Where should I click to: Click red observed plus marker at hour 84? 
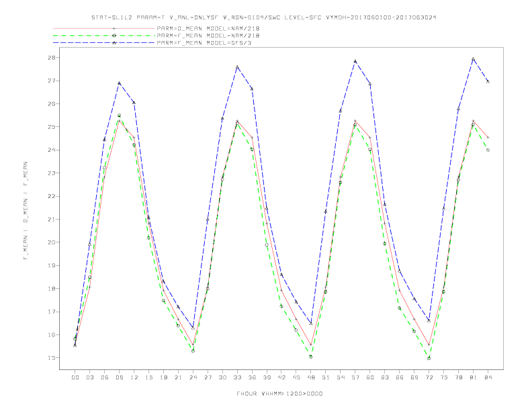(488, 138)
